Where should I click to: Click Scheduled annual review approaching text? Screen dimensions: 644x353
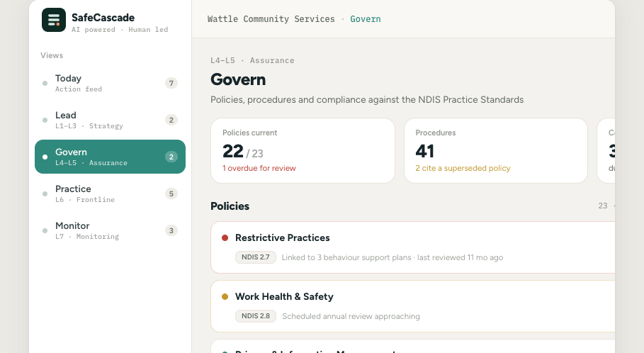point(351,316)
